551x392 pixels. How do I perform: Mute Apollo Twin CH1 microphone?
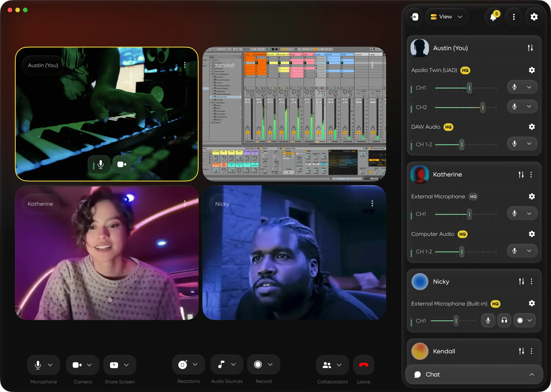pyautogui.click(x=514, y=87)
